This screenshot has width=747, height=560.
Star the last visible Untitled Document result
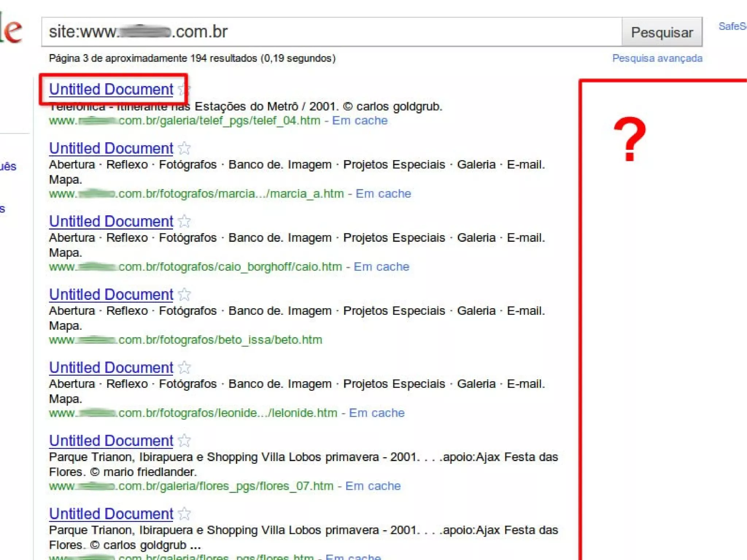coord(184,514)
